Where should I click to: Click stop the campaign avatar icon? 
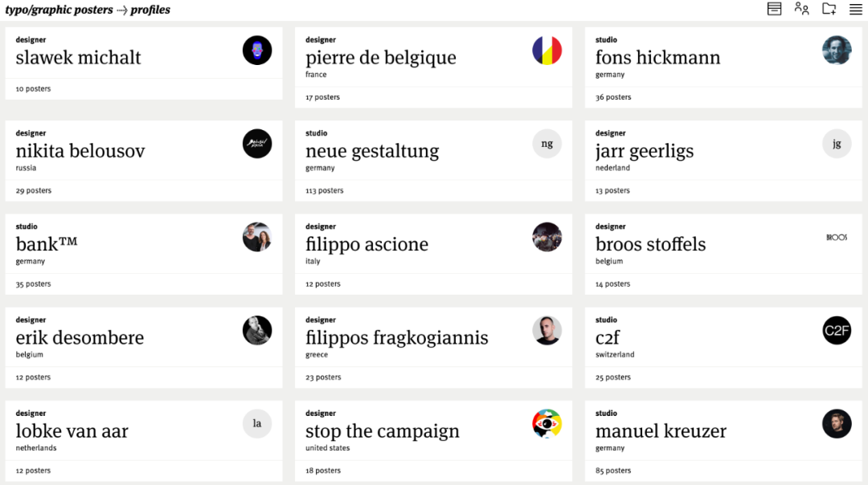coord(547,424)
